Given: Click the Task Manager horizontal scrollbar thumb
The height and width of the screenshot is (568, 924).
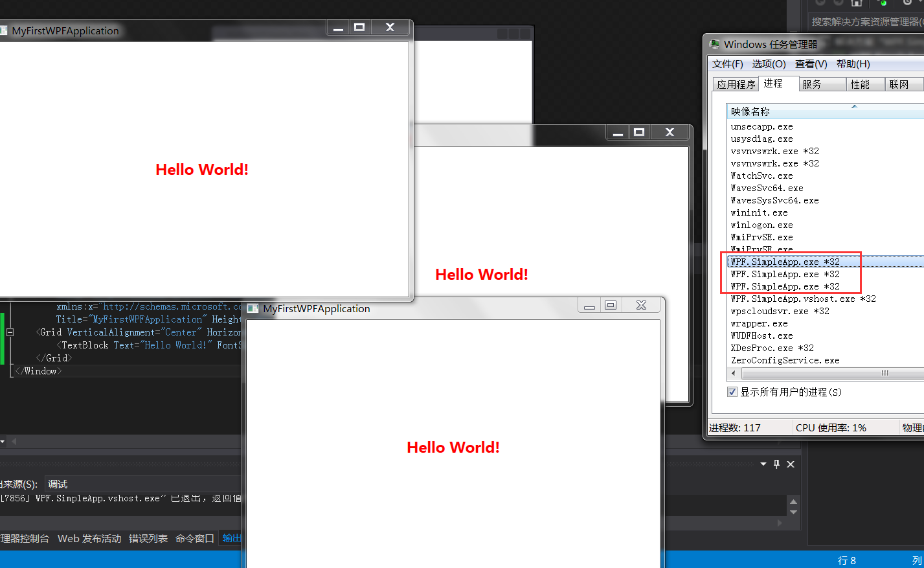Looking at the screenshot, I should point(833,373).
